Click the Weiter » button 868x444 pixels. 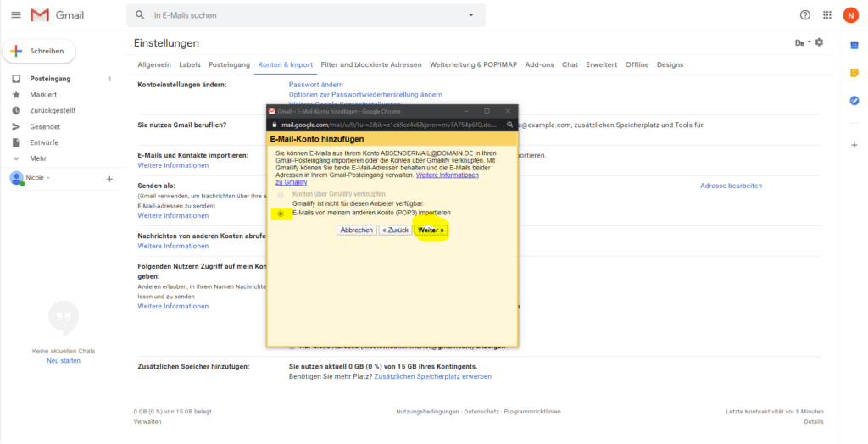[431, 230]
